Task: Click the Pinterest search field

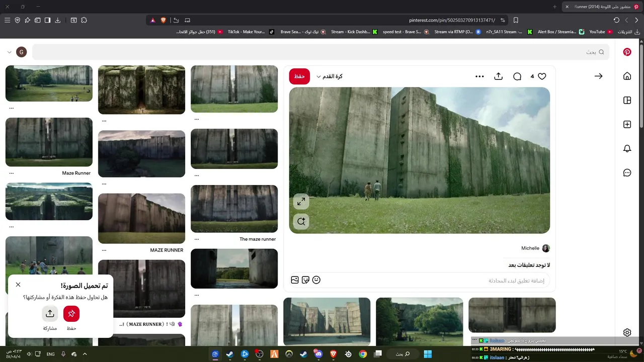Action: pyautogui.click(x=320, y=52)
